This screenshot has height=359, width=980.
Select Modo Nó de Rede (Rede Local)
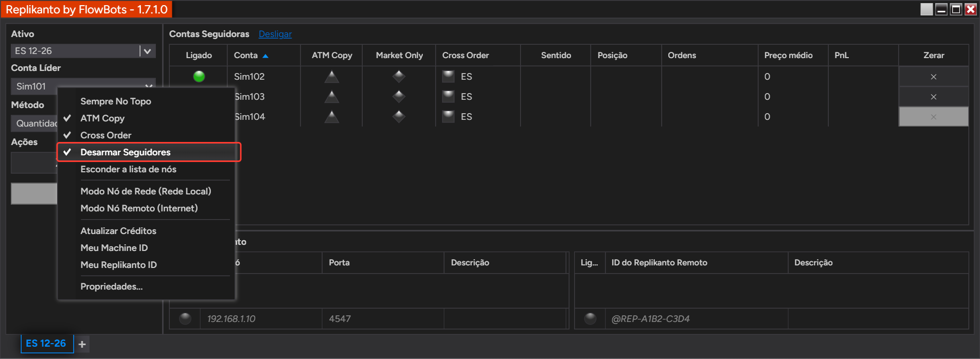(147, 191)
